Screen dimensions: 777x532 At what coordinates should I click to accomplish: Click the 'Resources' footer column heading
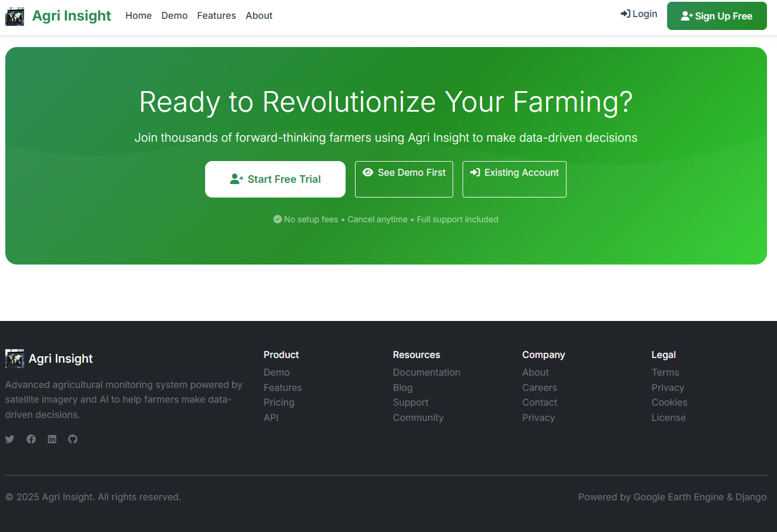pyautogui.click(x=417, y=355)
